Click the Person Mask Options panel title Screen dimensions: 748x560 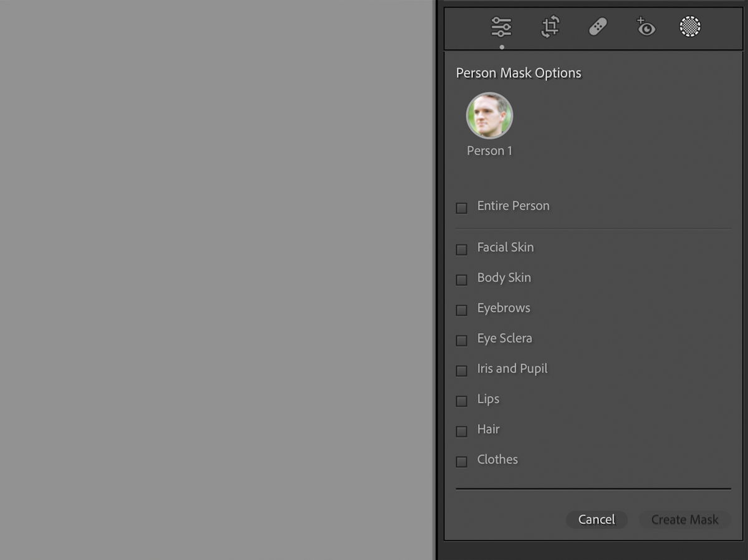[x=519, y=73]
